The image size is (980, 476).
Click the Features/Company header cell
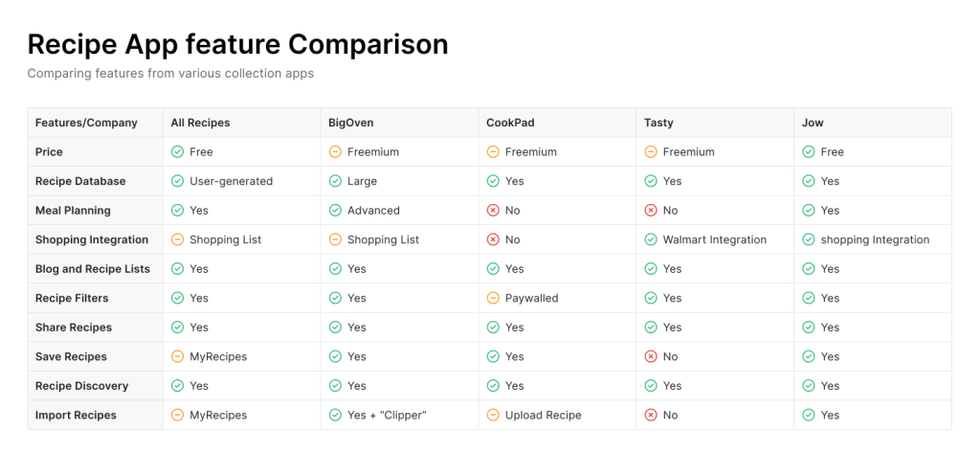click(95, 123)
